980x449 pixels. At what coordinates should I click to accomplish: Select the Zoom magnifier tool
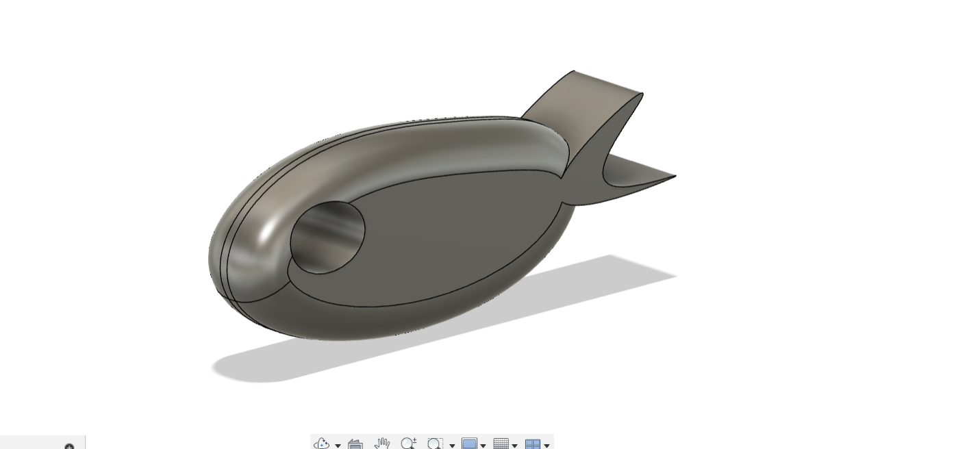coord(408,444)
